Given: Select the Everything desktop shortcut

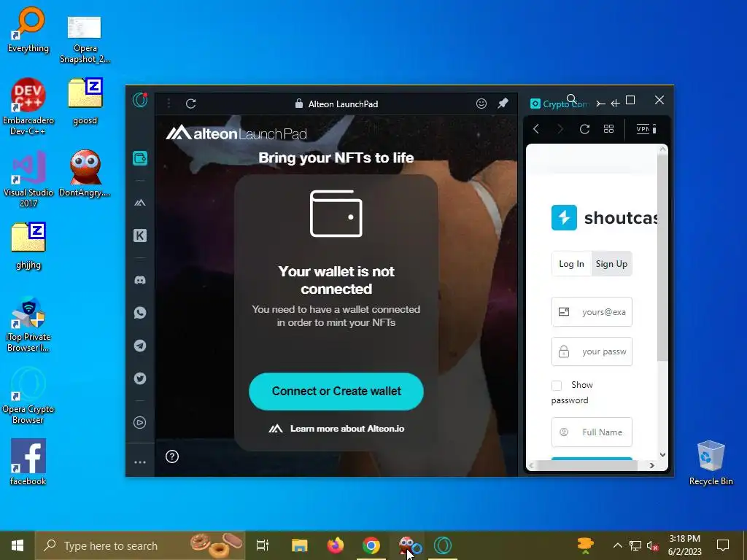Looking at the screenshot, I should point(28,29).
